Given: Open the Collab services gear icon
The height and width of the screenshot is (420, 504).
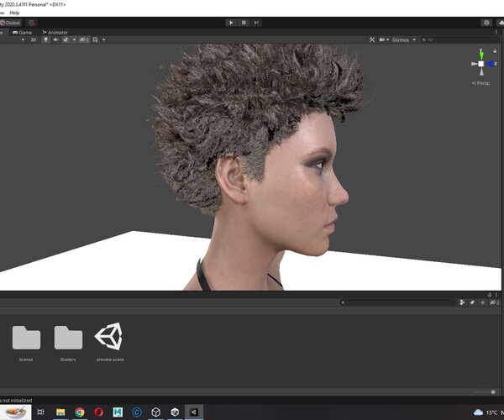Looking at the screenshot, I should (x=486, y=23).
